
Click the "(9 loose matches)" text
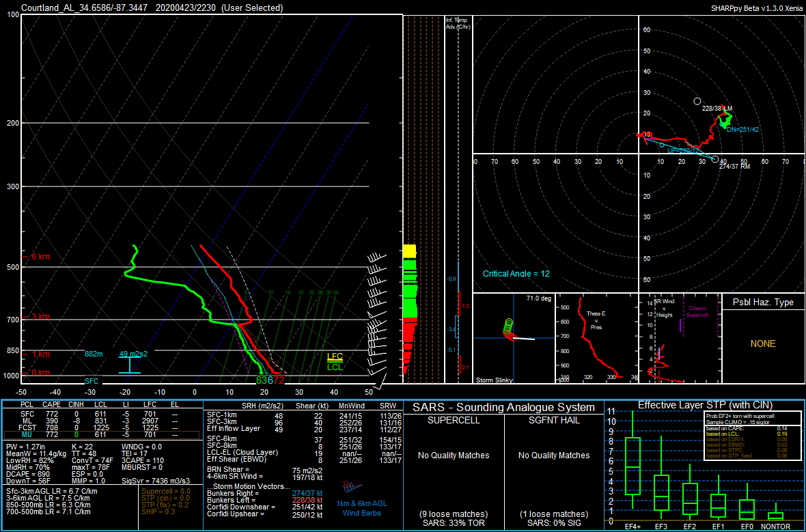(x=454, y=514)
